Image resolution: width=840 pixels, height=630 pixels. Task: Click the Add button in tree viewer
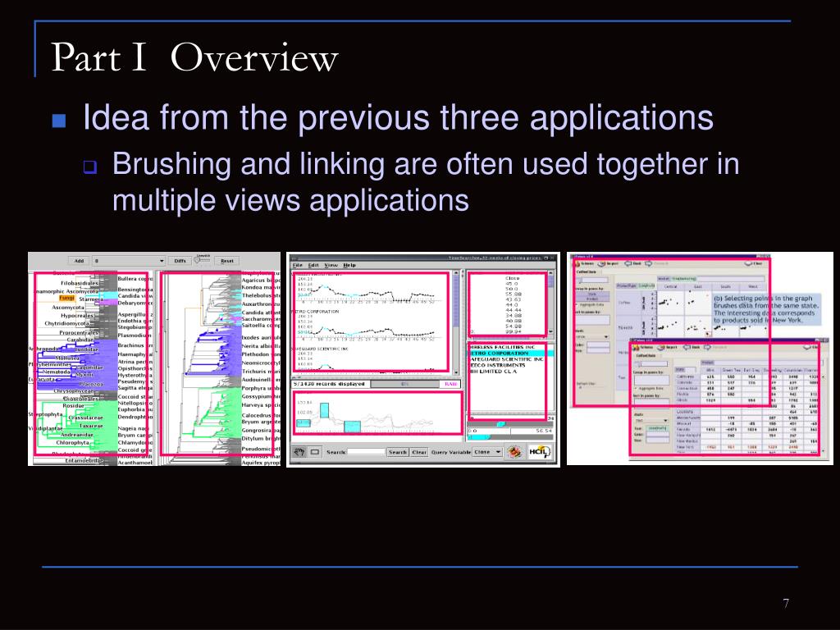click(x=79, y=261)
